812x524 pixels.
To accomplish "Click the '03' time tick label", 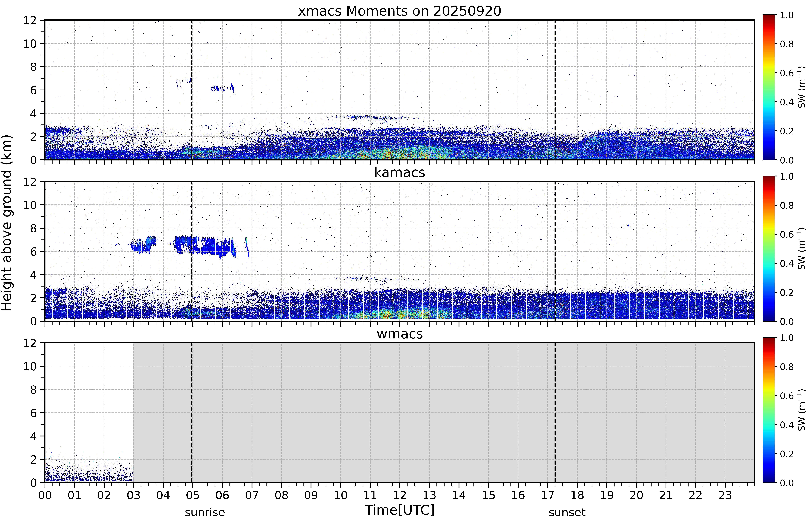I will coord(134,495).
